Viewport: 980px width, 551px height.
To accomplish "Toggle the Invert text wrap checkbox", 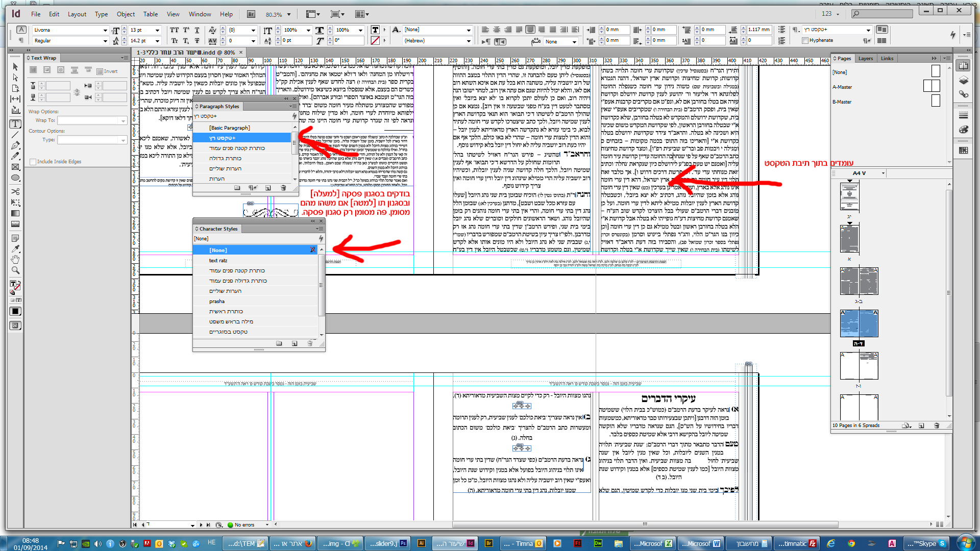I will (x=100, y=71).
